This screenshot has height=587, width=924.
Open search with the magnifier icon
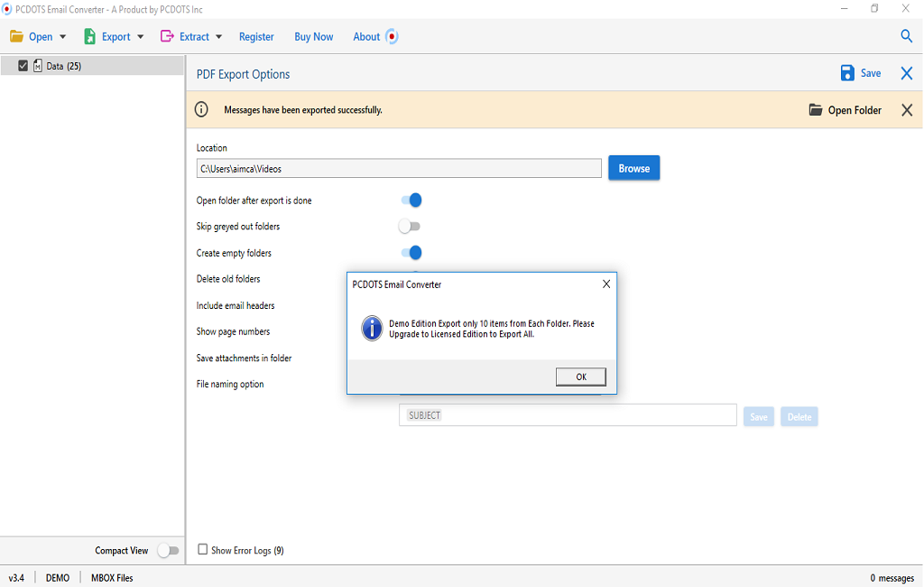click(906, 36)
